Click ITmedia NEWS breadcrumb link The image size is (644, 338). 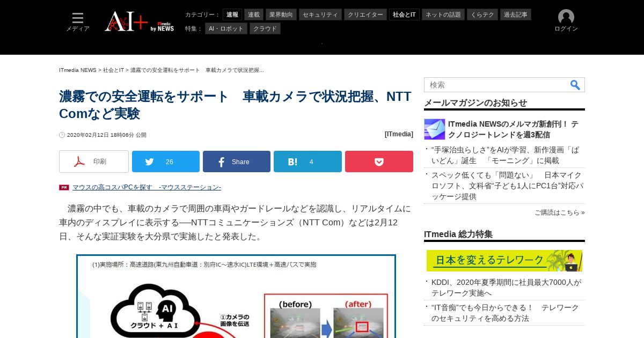[78, 70]
